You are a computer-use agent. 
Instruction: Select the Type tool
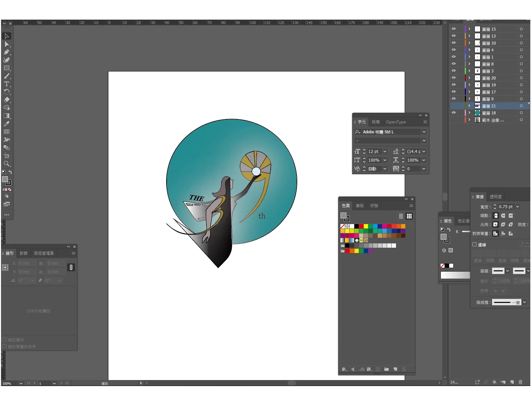coord(7,84)
